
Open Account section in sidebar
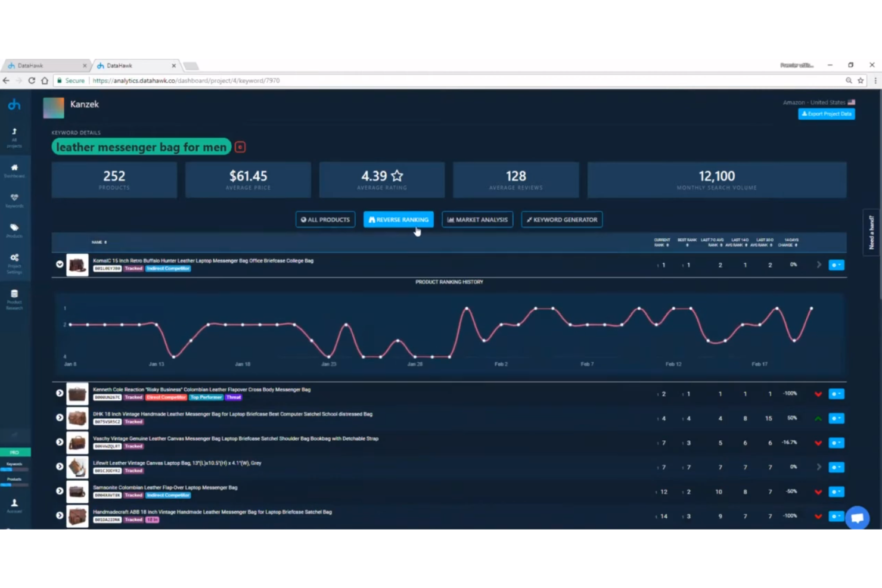point(14,506)
